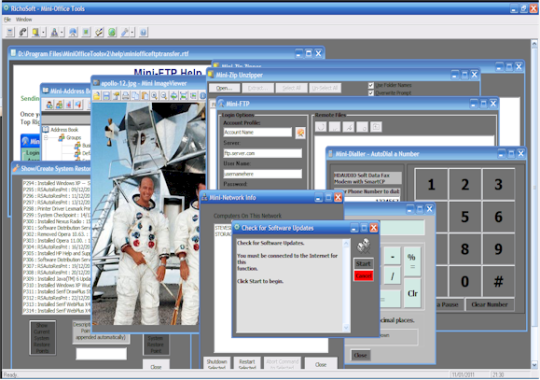Click account profile icon beside Account Name
Screen dimensions: 540x380
point(300,133)
